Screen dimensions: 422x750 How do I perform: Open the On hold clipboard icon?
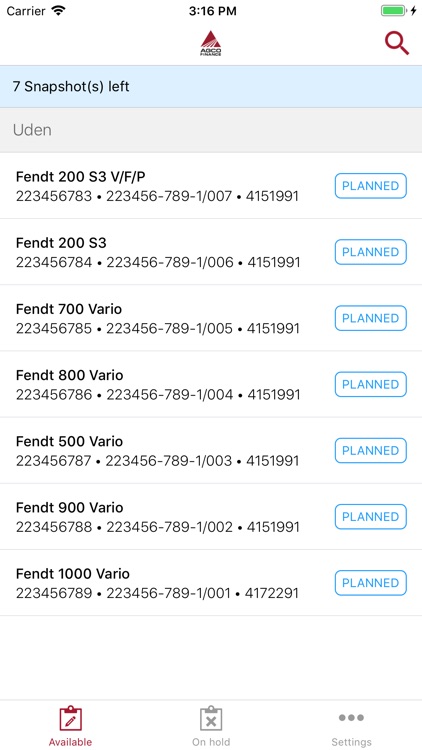pos(211,718)
